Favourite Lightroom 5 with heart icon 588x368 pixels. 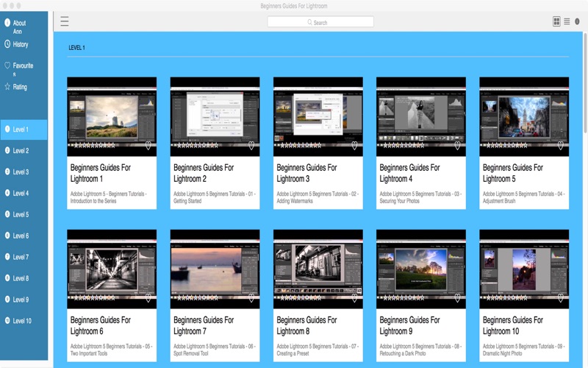coord(561,146)
